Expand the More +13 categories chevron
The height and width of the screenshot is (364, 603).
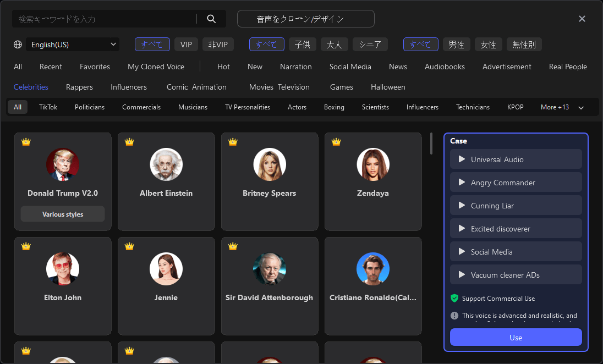(581, 108)
